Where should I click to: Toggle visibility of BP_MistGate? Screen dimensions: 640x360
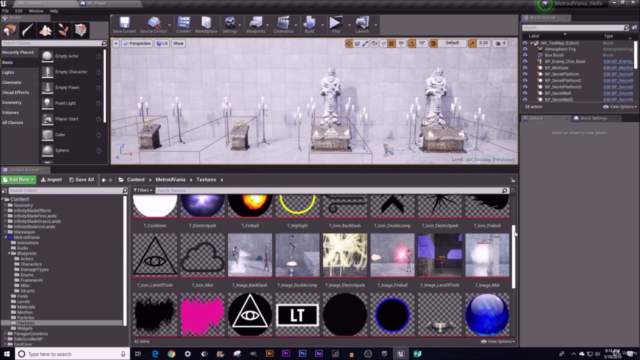(525, 68)
